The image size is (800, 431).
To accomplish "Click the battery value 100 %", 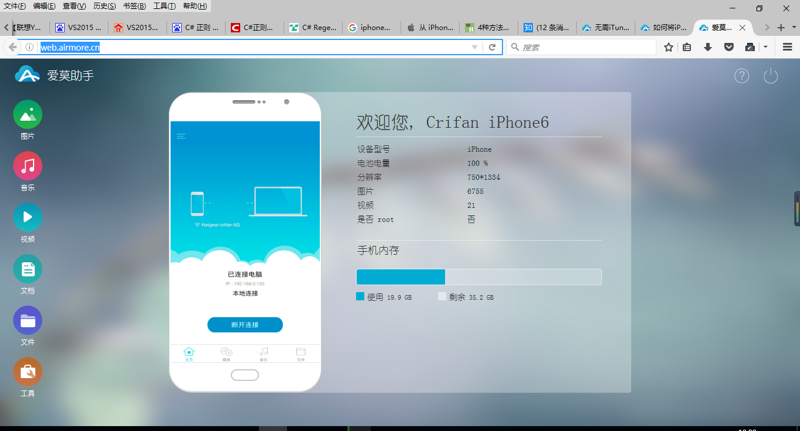I will [478, 163].
